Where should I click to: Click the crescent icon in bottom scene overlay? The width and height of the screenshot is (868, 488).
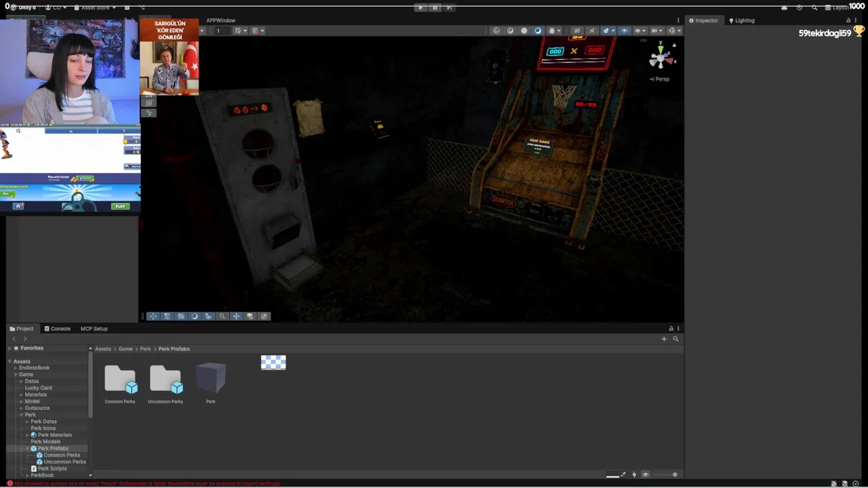click(x=195, y=316)
